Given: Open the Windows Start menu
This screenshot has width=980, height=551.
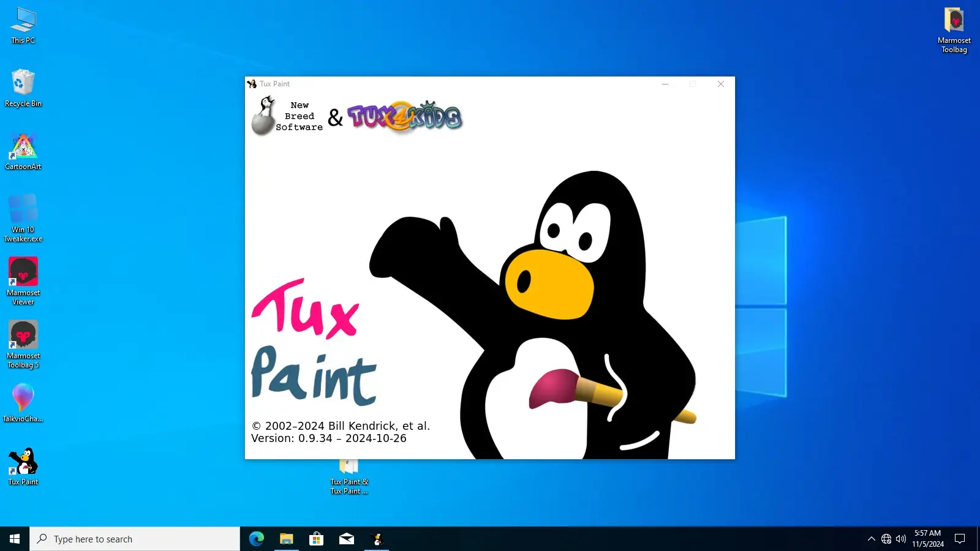Looking at the screenshot, I should 15,539.
